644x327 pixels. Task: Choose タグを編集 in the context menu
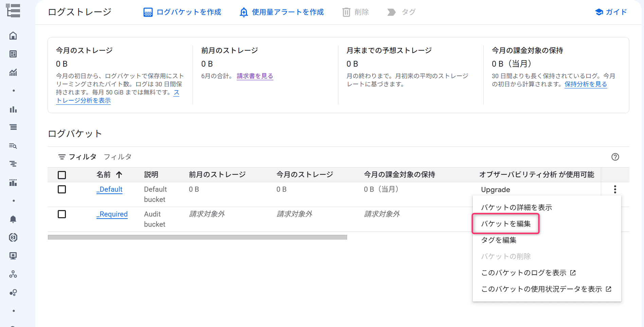pyautogui.click(x=499, y=240)
